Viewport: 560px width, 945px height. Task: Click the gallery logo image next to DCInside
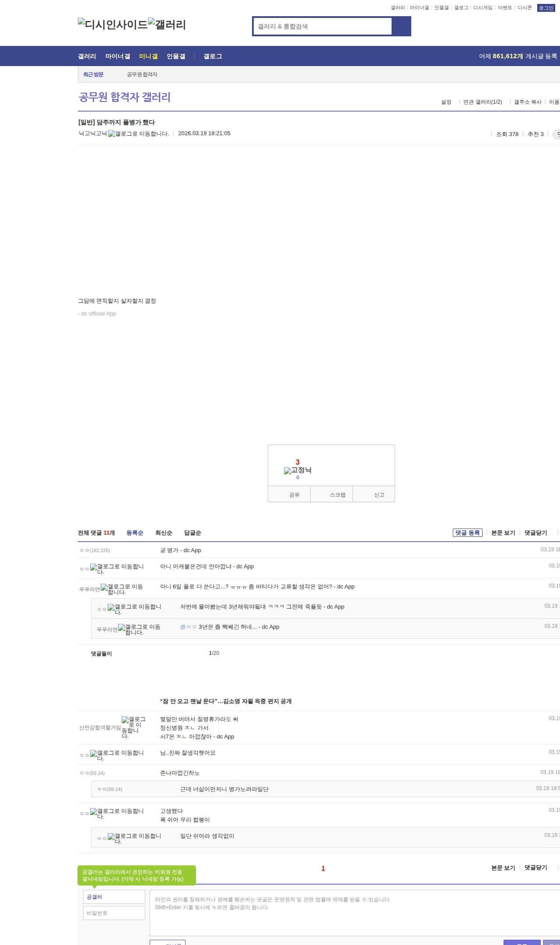click(167, 24)
